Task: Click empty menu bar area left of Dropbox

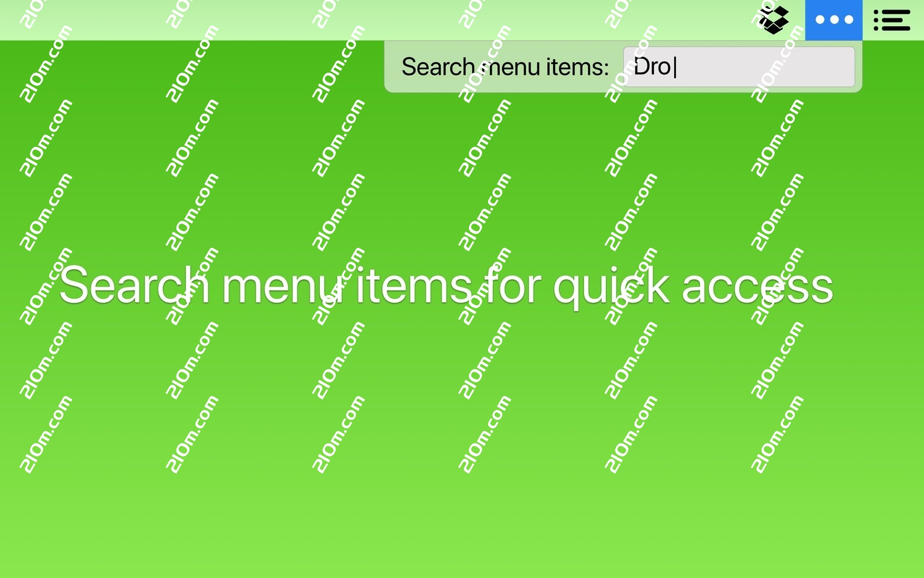Action: pyautogui.click(x=379, y=20)
